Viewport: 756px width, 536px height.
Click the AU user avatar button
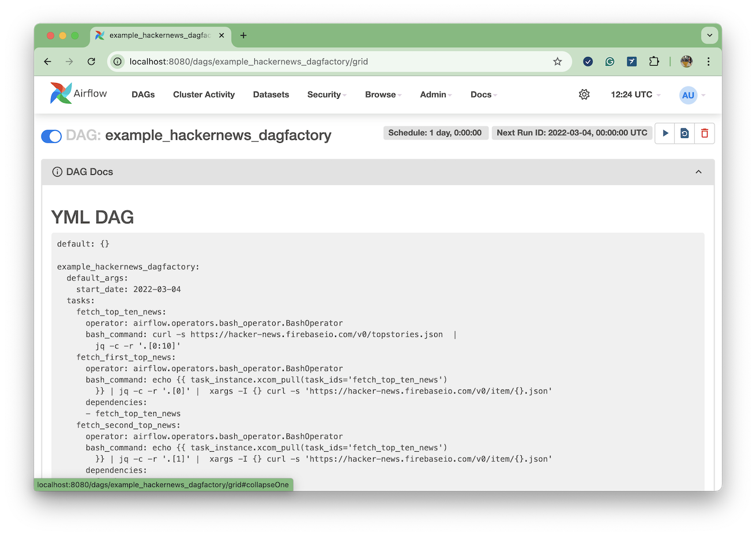point(689,95)
